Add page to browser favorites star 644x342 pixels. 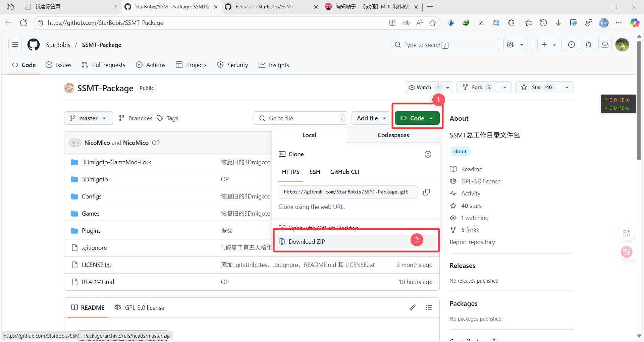click(x=433, y=23)
